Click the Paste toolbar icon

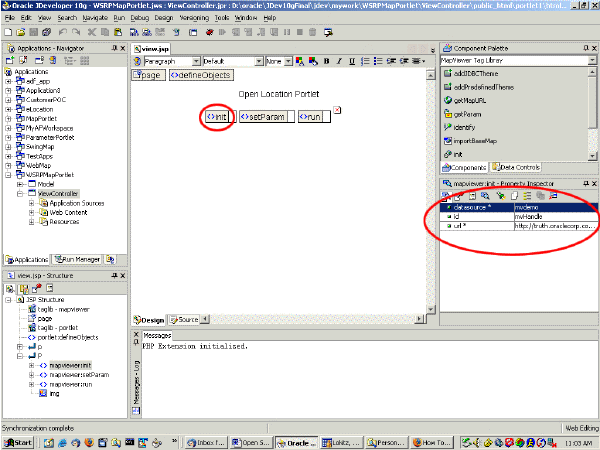coord(118,33)
